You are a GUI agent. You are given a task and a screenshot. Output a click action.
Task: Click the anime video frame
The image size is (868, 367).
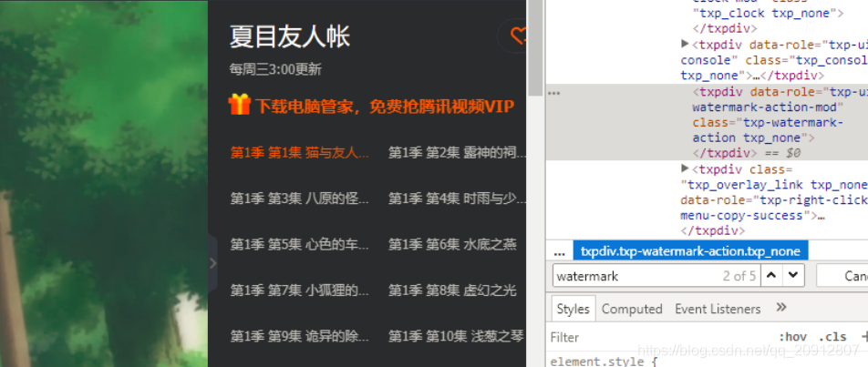pos(104,184)
